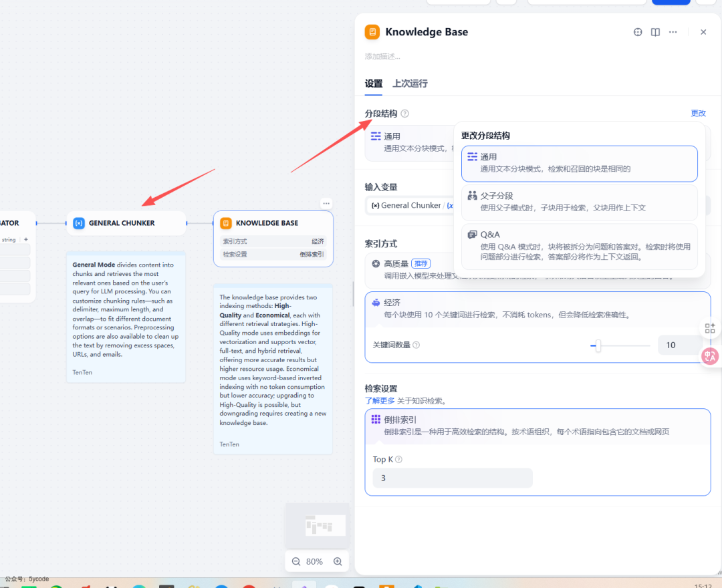Click the locate-node crosshair icon in panel header
Screen dimensions: 722x588
tap(637, 31)
